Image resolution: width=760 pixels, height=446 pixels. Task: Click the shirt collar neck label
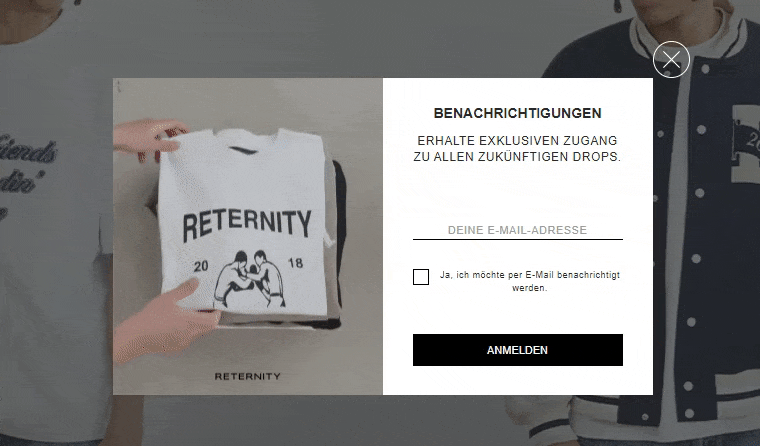click(243, 150)
